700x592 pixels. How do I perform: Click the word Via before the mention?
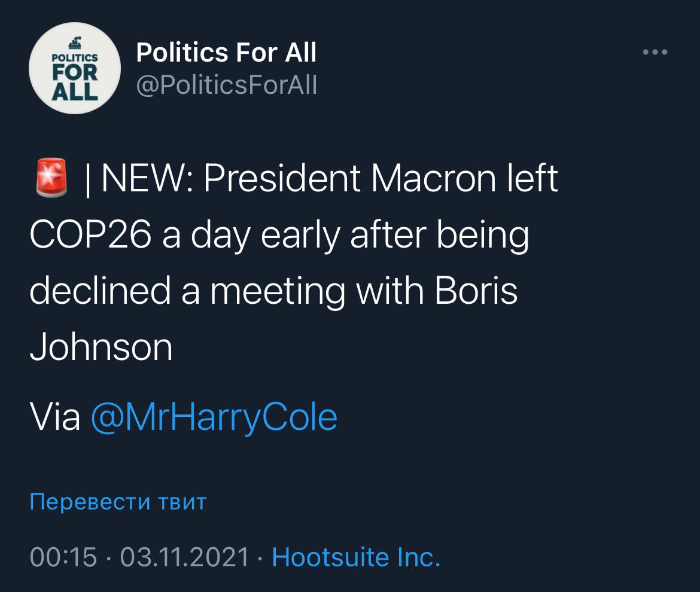click(x=54, y=417)
